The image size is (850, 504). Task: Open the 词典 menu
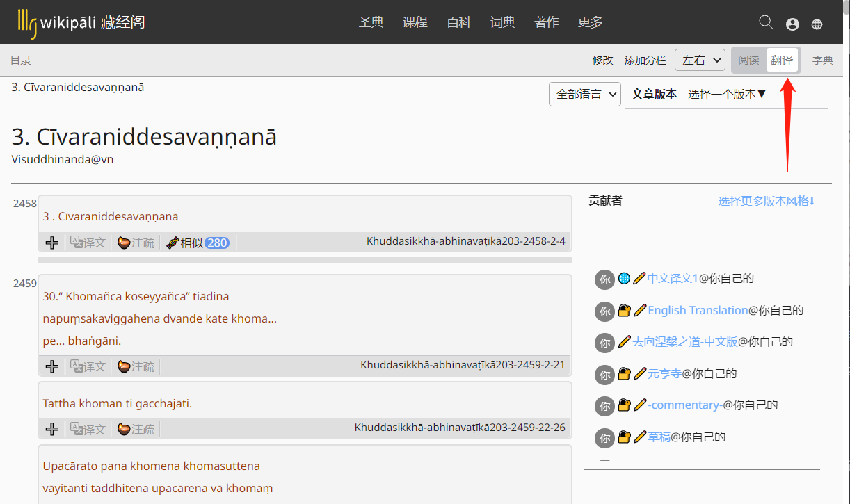tap(503, 22)
